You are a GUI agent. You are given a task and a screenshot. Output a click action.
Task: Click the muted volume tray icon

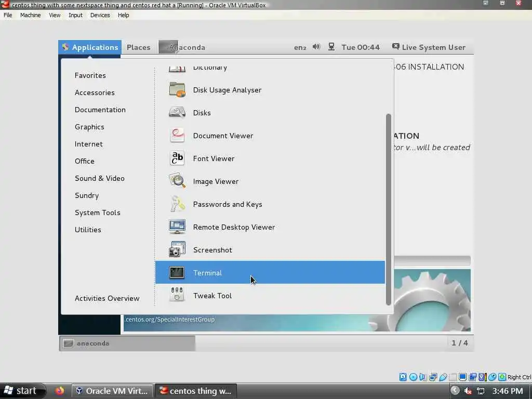pyautogui.click(x=468, y=391)
